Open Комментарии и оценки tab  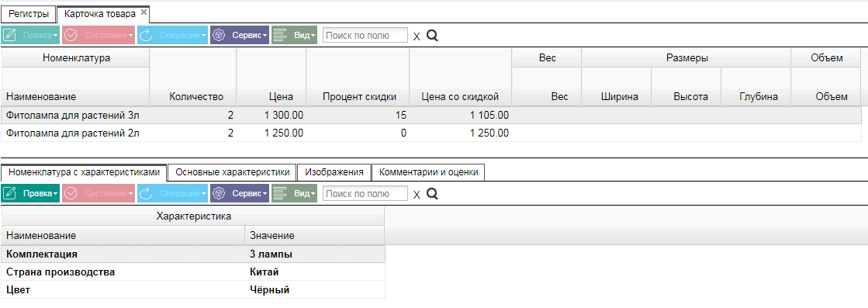point(429,172)
